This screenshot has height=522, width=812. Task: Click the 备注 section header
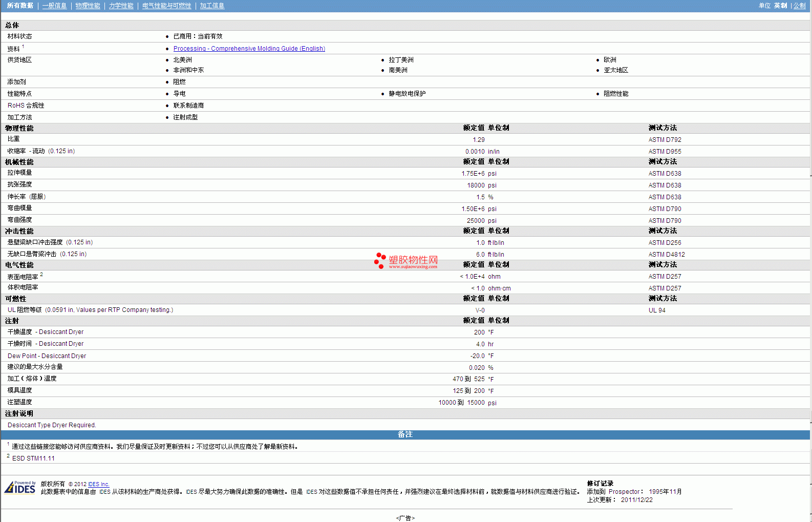click(x=405, y=434)
